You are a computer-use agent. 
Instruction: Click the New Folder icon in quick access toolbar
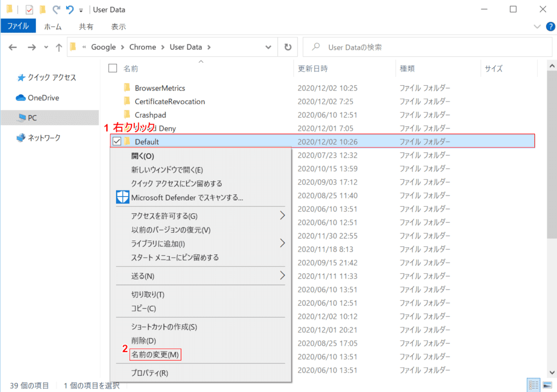click(43, 9)
